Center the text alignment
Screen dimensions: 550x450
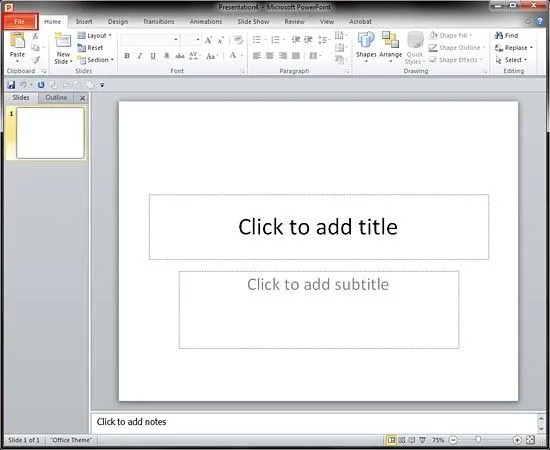tap(270, 56)
